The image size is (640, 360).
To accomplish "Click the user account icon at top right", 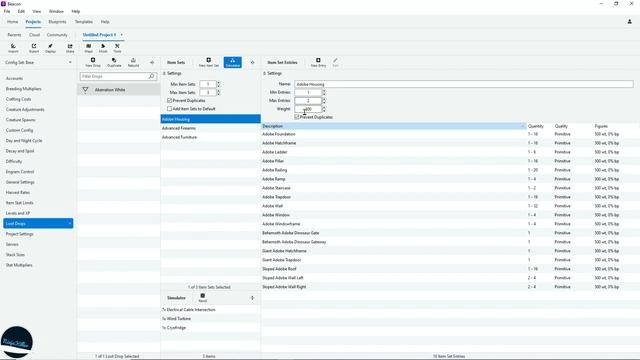I will tap(629, 22).
